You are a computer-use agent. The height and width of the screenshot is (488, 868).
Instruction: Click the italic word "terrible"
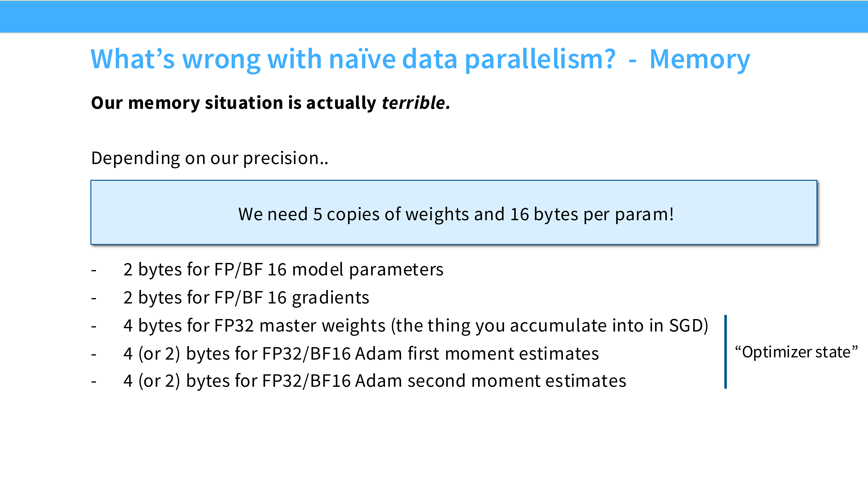point(414,103)
